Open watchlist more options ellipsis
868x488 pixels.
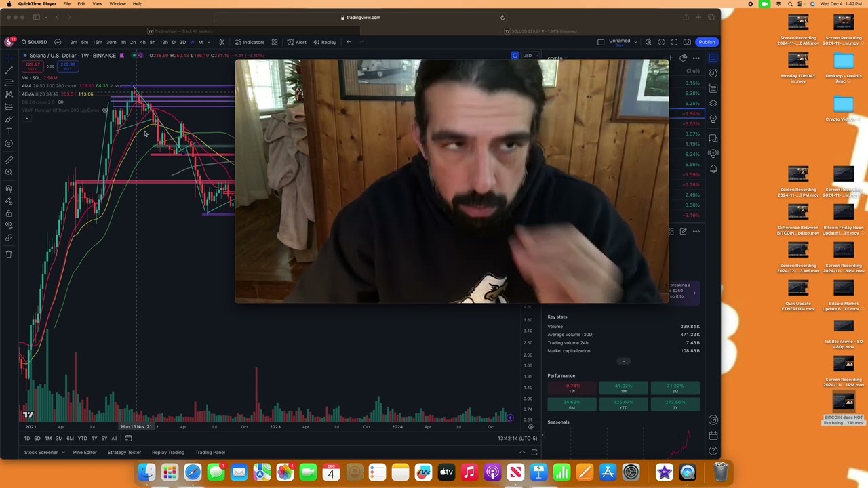click(x=696, y=58)
